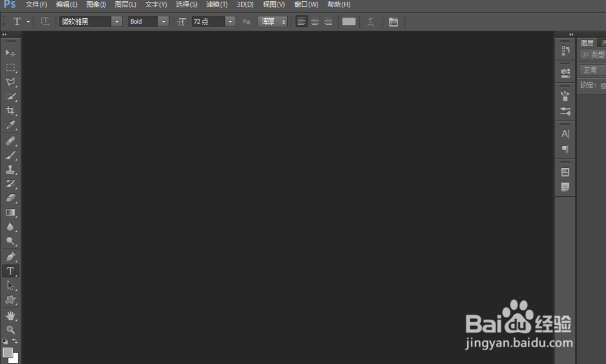
Task: Open the 帮助(H) menu
Action: (x=339, y=5)
